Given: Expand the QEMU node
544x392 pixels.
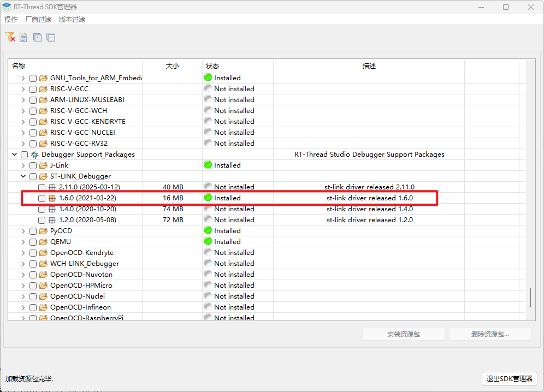Looking at the screenshot, I should pos(23,242).
